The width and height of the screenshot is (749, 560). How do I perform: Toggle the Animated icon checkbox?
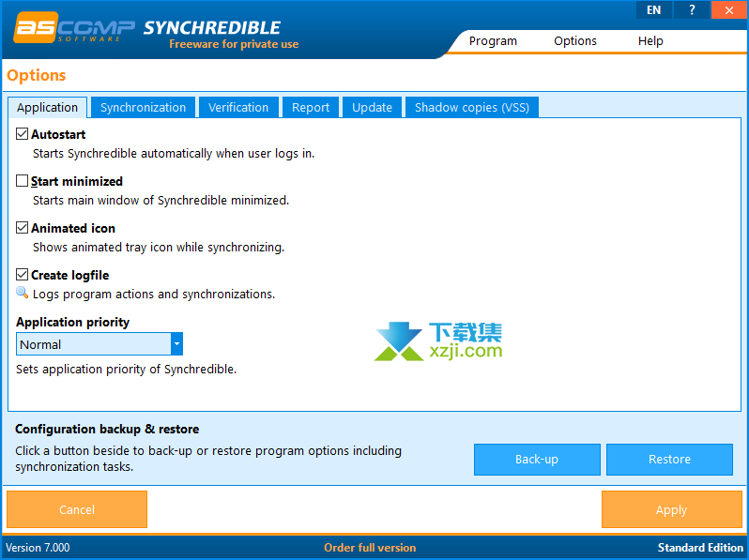coord(22,227)
